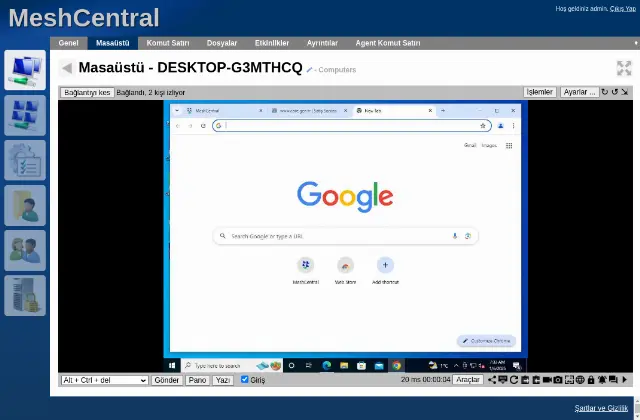The image size is (640, 420).
Task: Open Microsoft Edge in remote taskbar
Action: tap(327, 366)
